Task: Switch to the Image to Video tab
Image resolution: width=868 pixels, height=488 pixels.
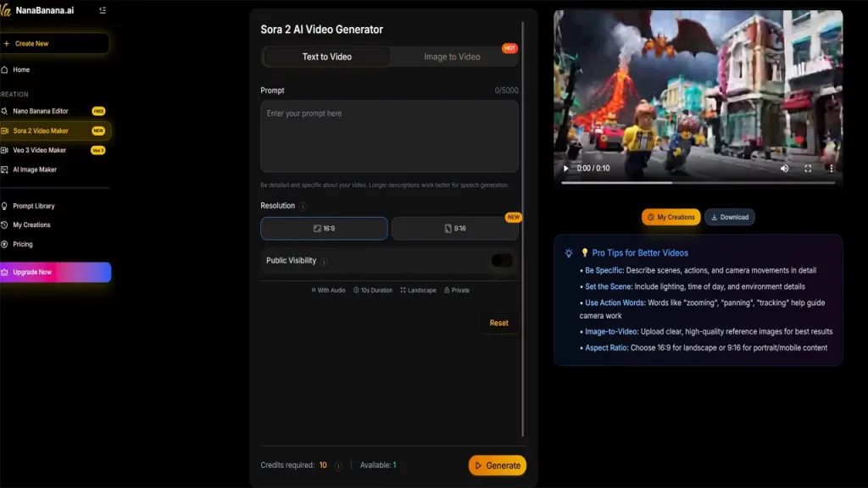Action: 452,57
